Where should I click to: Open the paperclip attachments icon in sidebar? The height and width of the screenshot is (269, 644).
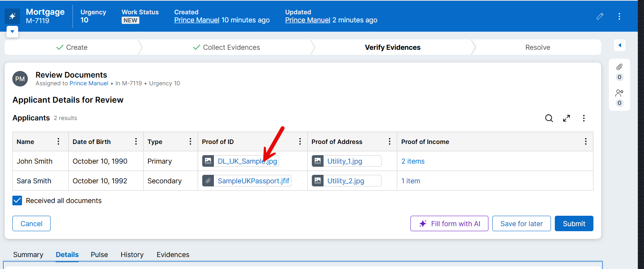(x=619, y=67)
